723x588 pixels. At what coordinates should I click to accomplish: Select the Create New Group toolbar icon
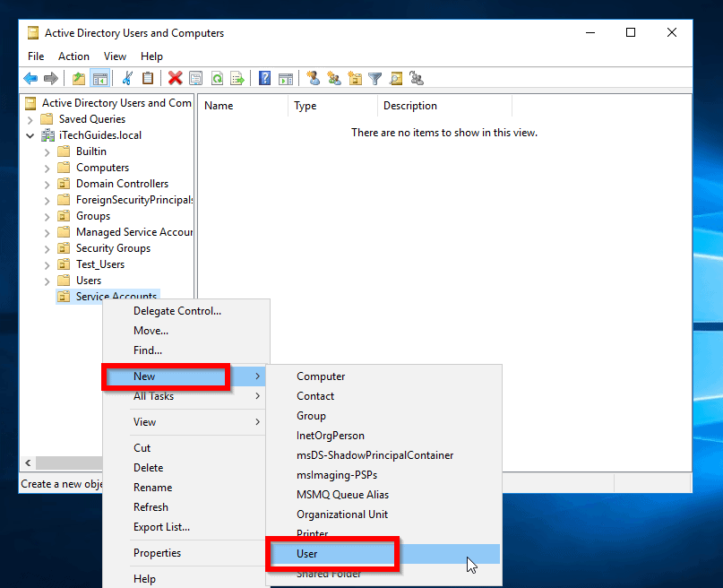[x=333, y=78]
